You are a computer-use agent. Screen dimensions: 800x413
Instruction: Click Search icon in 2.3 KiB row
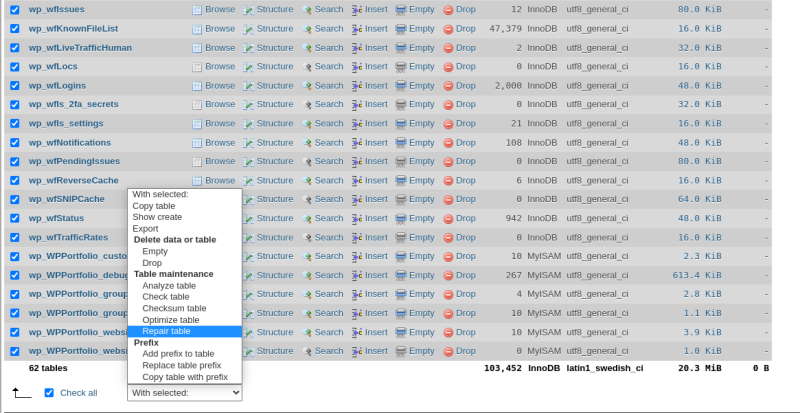[308, 256]
